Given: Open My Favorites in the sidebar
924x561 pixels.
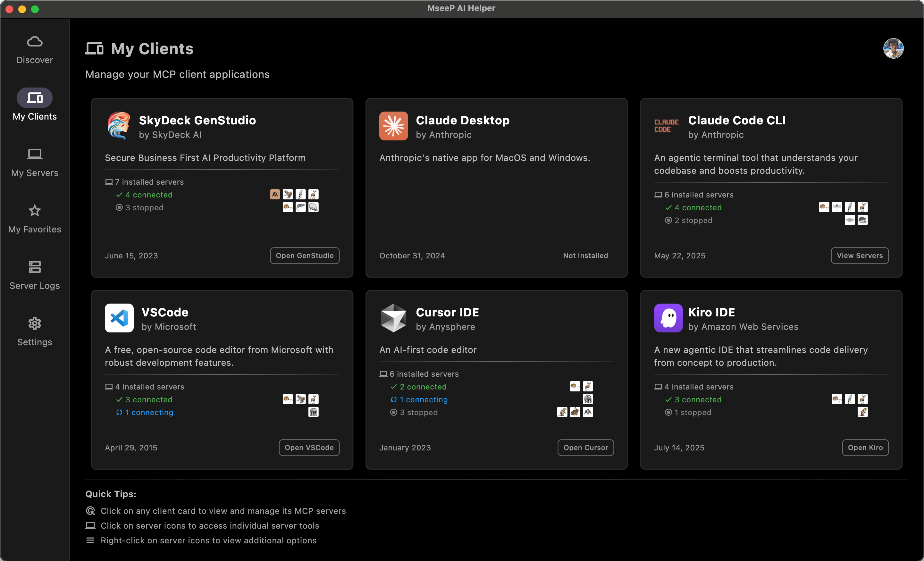Looking at the screenshot, I should point(35,219).
